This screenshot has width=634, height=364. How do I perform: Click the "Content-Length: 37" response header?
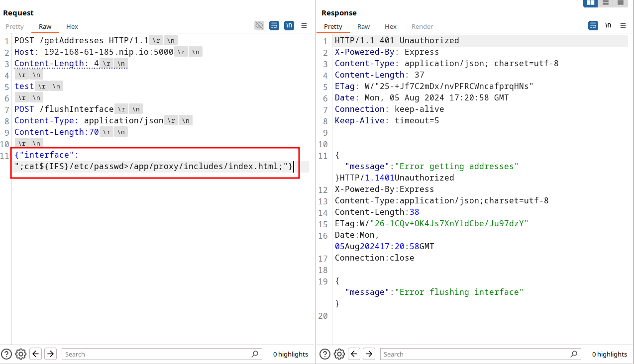point(380,75)
